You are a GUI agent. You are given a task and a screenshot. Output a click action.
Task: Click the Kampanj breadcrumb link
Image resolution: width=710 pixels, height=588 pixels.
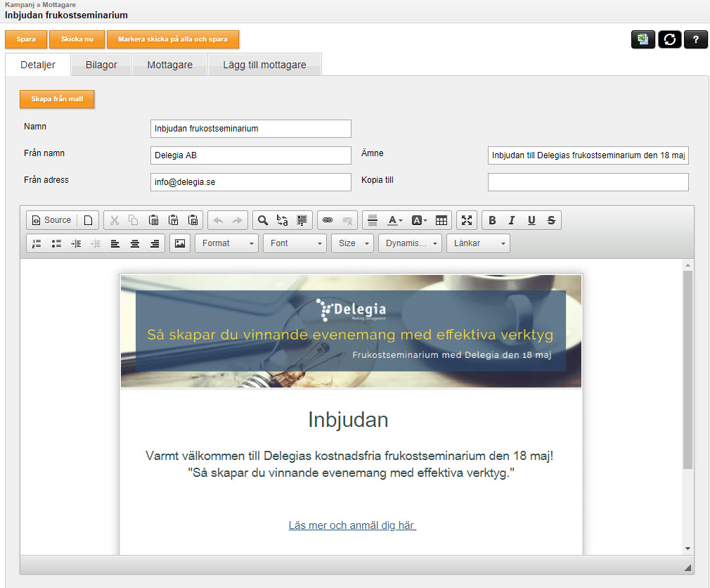tap(20, 4)
